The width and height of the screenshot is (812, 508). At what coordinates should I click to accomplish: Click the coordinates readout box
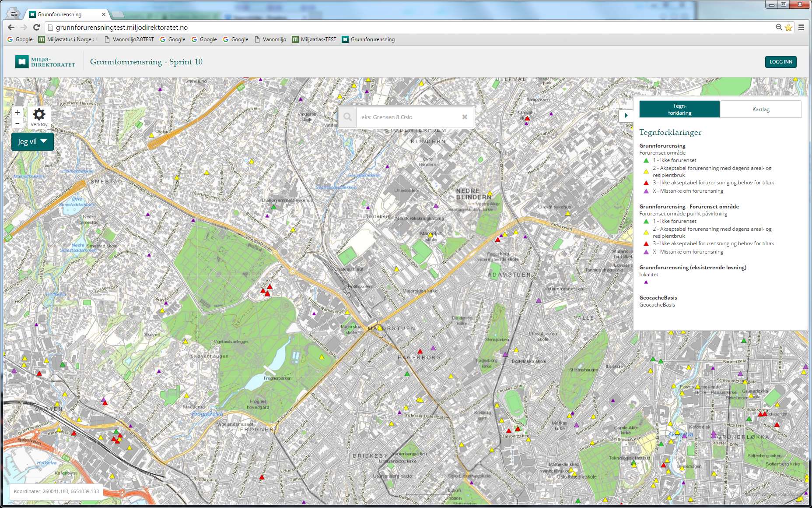(56, 491)
